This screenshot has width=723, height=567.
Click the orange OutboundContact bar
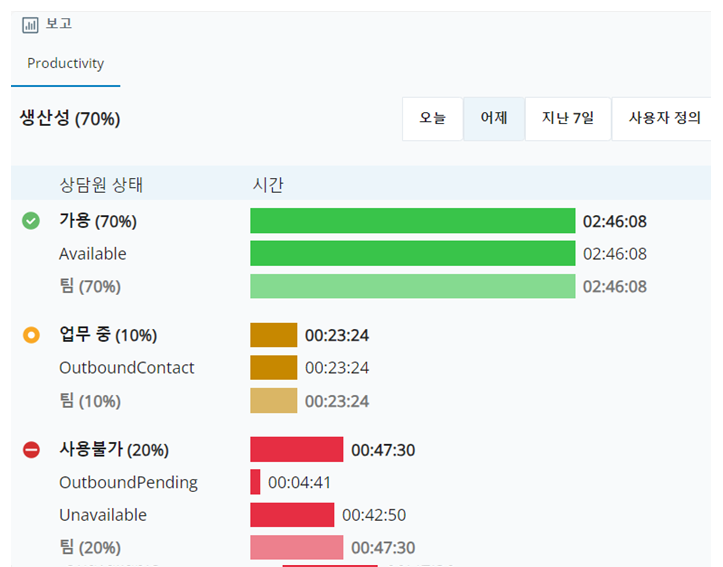[274, 367]
